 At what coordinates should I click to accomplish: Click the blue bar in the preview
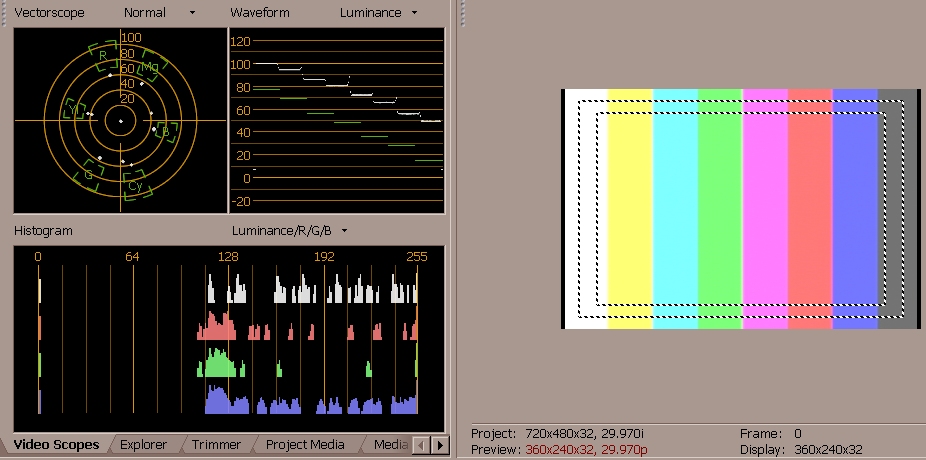click(855, 209)
